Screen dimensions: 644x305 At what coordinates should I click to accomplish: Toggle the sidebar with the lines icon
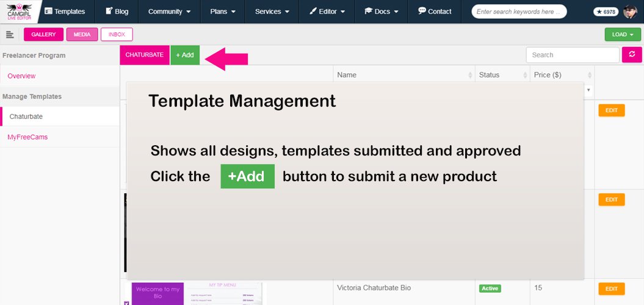(x=10, y=35)
